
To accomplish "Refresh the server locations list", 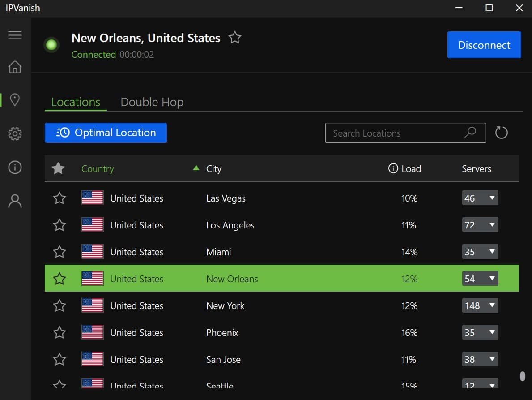I will pyautogui.click(x=501, y=133).
